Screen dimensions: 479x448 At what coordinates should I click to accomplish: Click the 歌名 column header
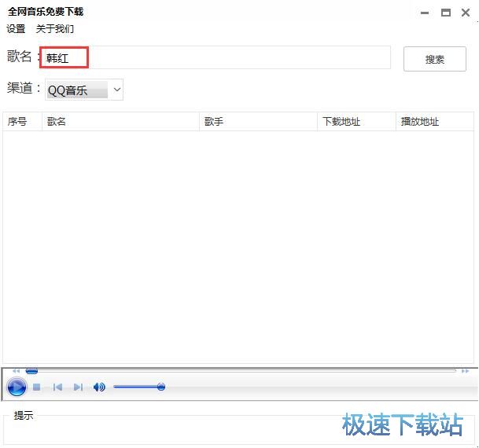click(120, 122)
